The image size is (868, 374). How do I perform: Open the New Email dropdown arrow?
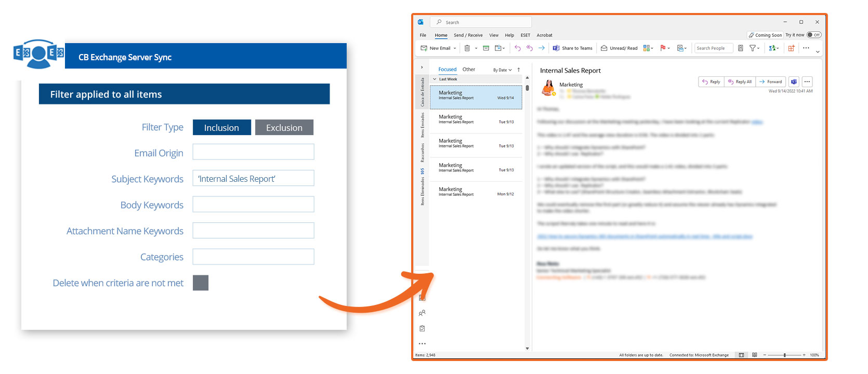pyautogui.click(x=455, y=48)
